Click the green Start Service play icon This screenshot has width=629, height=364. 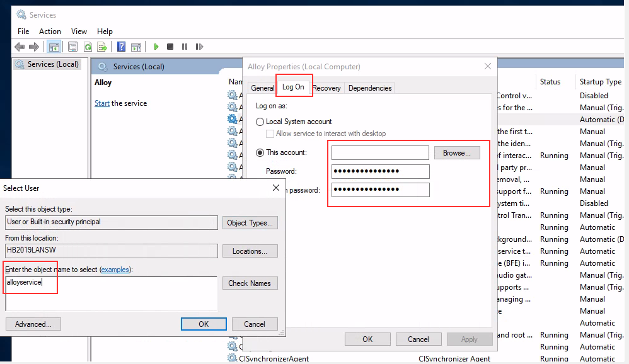[x=156, y=47]
